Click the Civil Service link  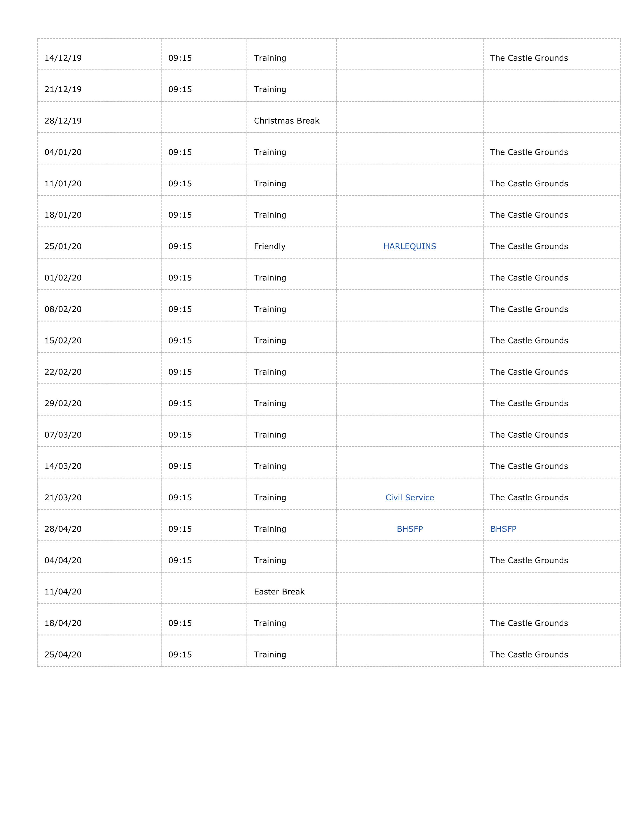point(409,497)
